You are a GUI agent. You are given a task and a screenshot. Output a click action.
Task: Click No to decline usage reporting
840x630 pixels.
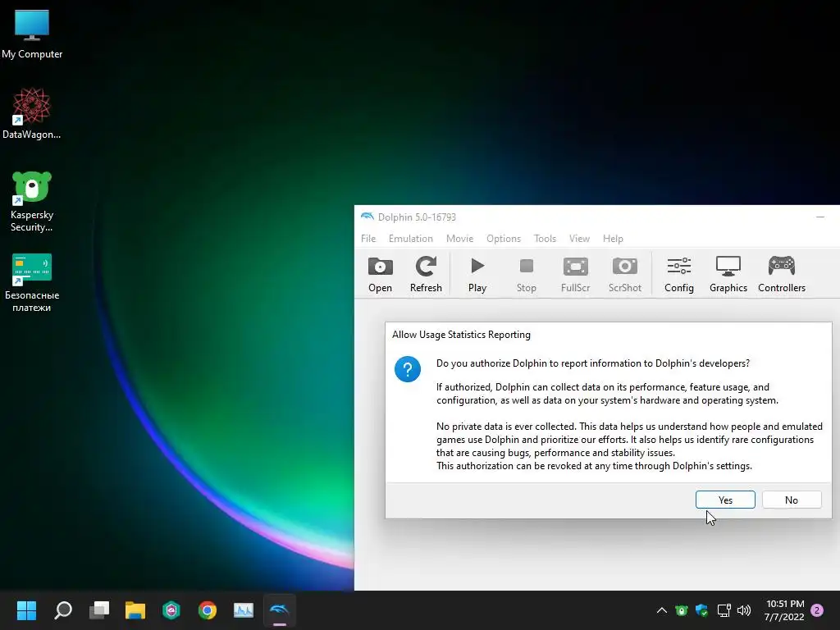792,500
